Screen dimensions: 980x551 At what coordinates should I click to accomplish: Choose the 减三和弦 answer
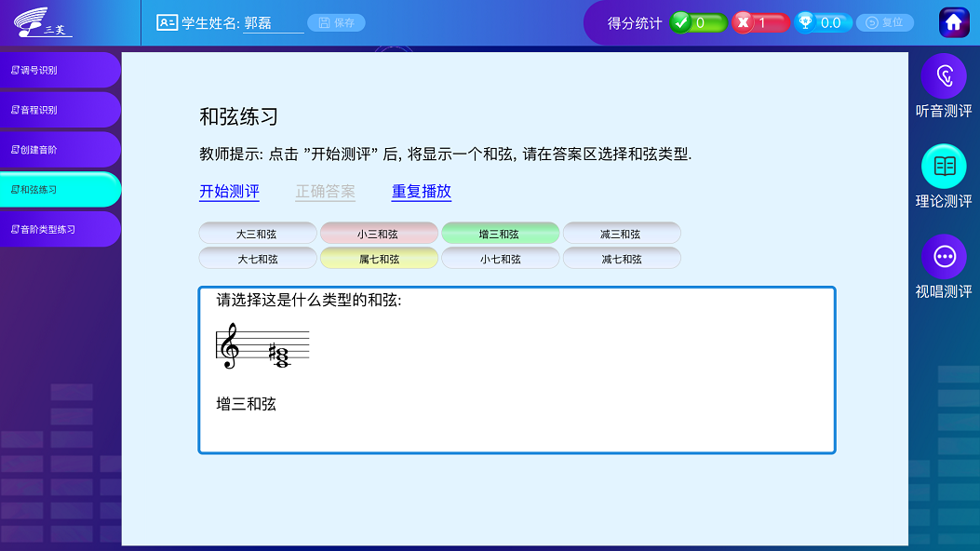click(x=622, y=234)
